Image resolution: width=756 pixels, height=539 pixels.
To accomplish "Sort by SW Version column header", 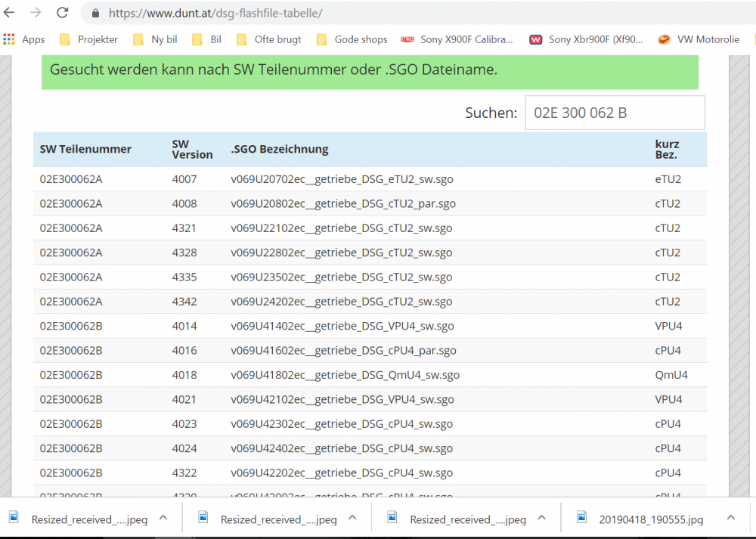I will point(192,150).
